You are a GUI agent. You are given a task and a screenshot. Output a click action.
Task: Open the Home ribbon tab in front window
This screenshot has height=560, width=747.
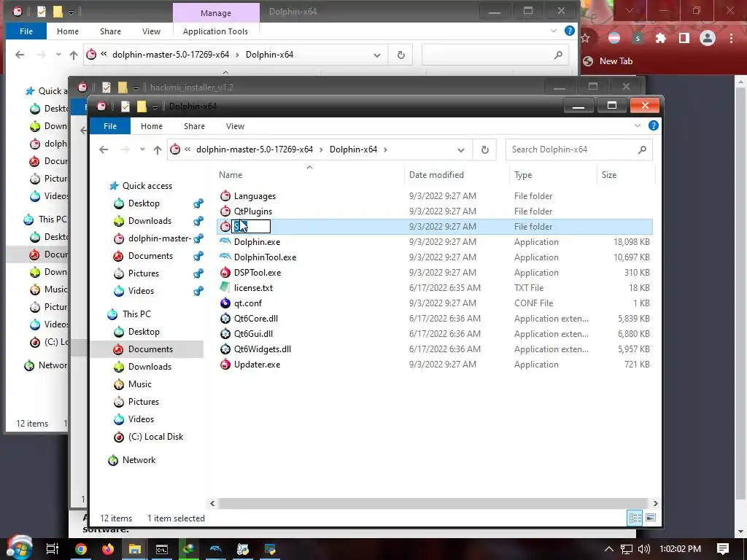pyautogui.click(x=152, y=125)
